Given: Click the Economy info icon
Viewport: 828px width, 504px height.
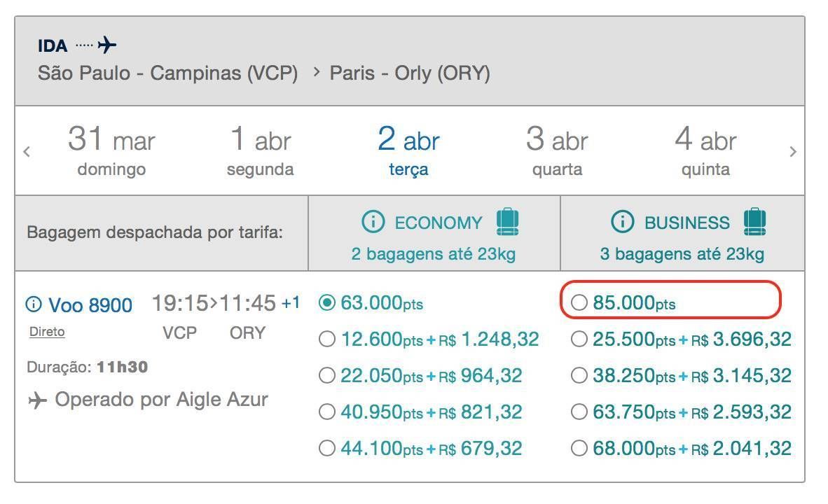Looking at the screenshot, I should [373, 222].
